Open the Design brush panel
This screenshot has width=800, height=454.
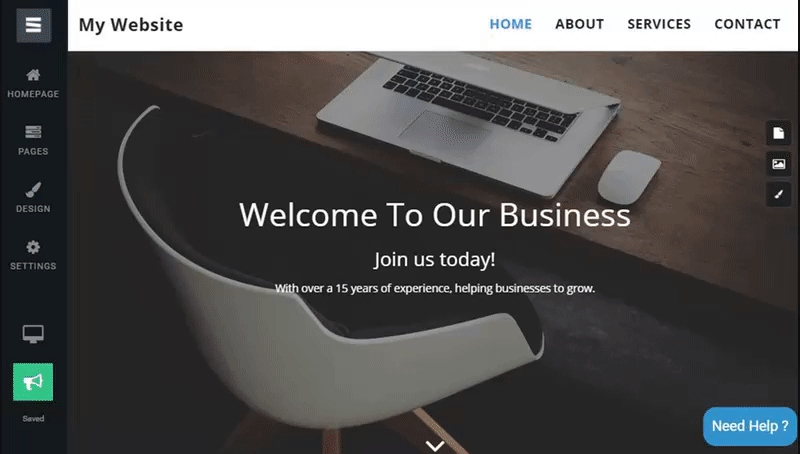pyautogui.click(x=33, y=198)
